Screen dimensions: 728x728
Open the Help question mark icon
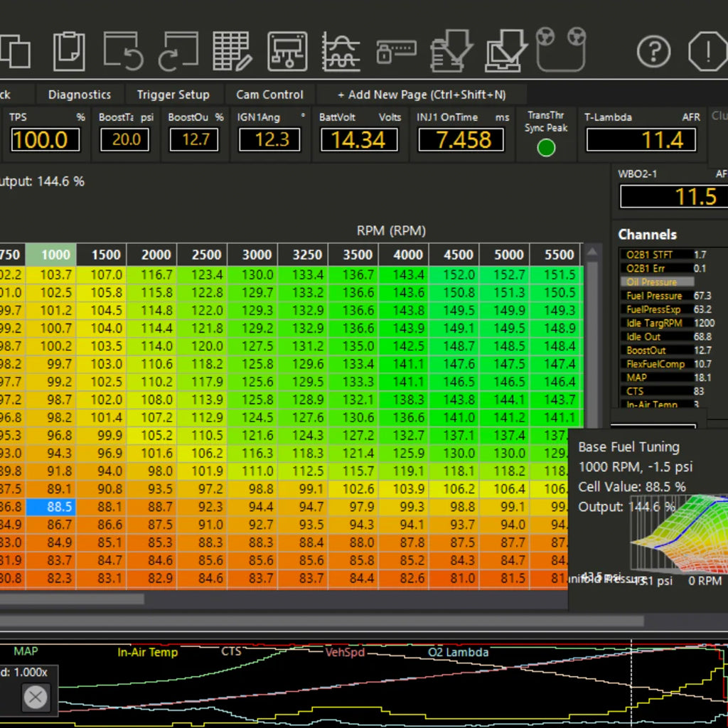654,52
